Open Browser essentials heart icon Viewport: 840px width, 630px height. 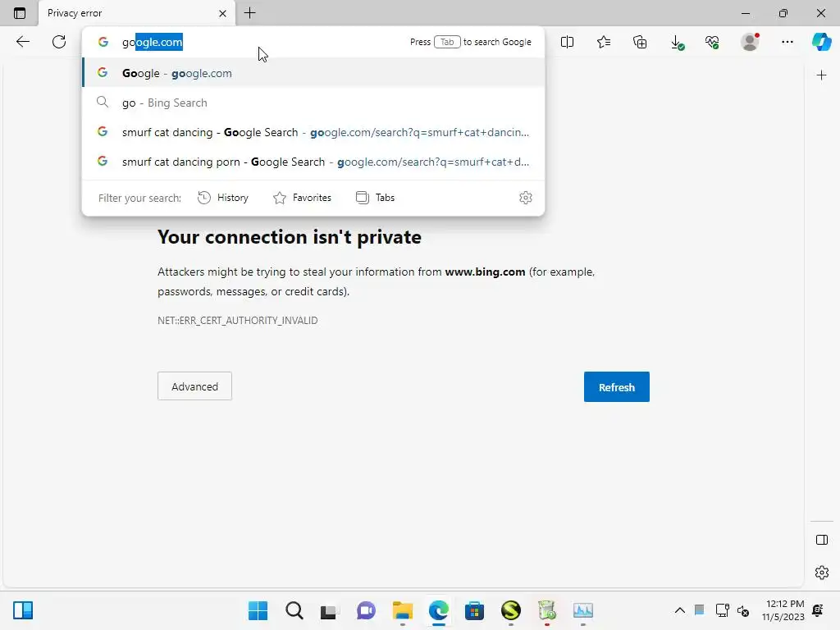click(712, 42)
